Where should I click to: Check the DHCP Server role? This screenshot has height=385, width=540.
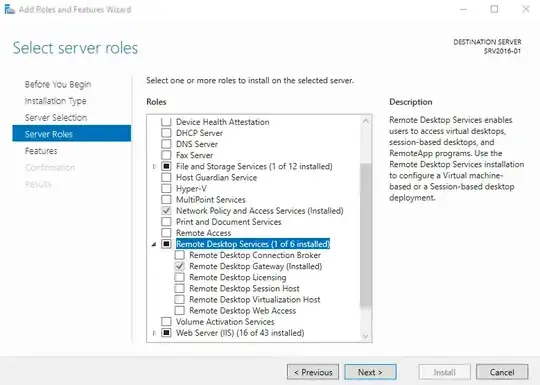[x=166, y=133]
